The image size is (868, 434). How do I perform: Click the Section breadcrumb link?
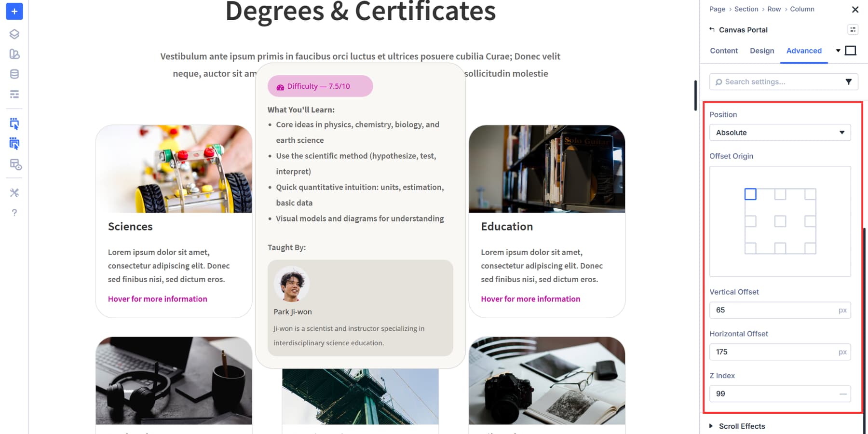coord(746,9)
